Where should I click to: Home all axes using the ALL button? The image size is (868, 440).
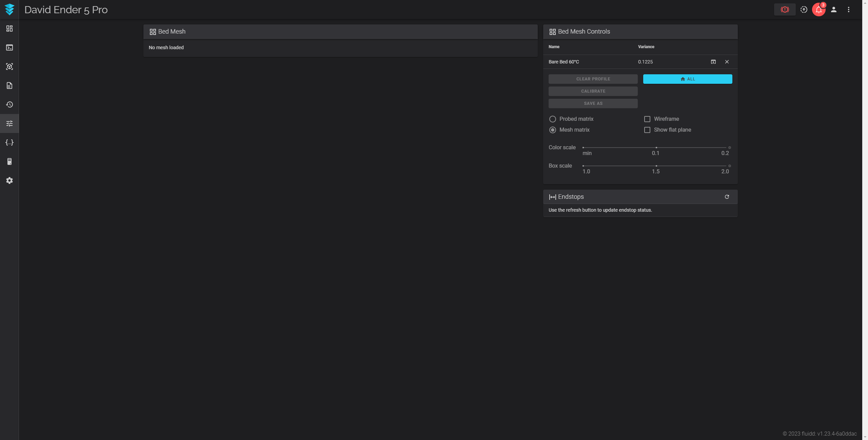[687, 79]
